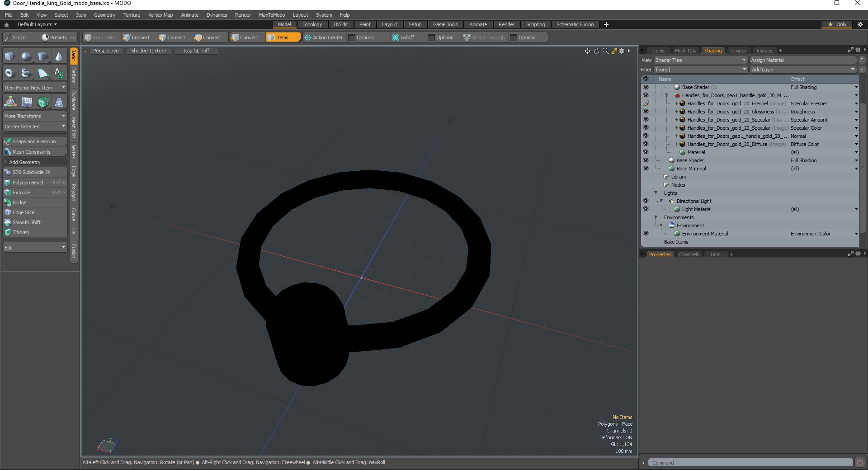Select the pen polygon tool icon
The height and width of the screenshot is (470, 868).
[42, 73]
